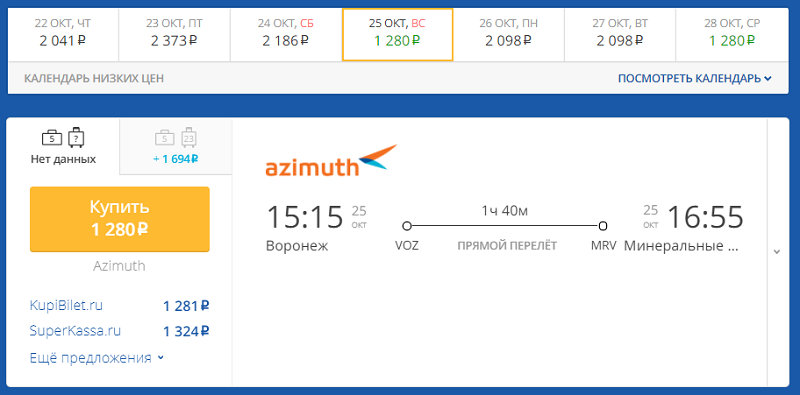
Task: Select 22 ОКТ date for 2 041₽
Action: click(x=63, y=35)
